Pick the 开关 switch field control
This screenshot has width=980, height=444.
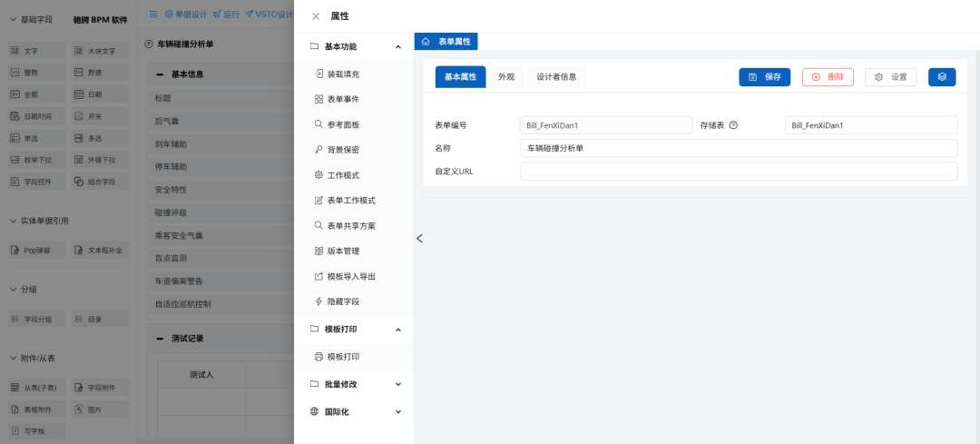point(100,116)
